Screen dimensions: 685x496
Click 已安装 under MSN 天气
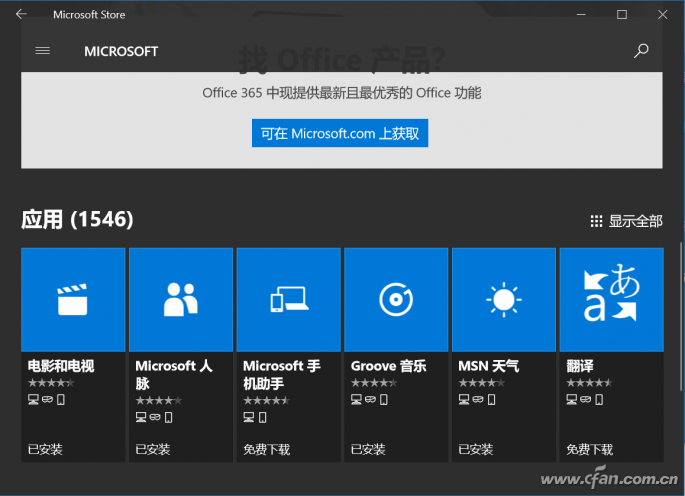tap(476, 449)
